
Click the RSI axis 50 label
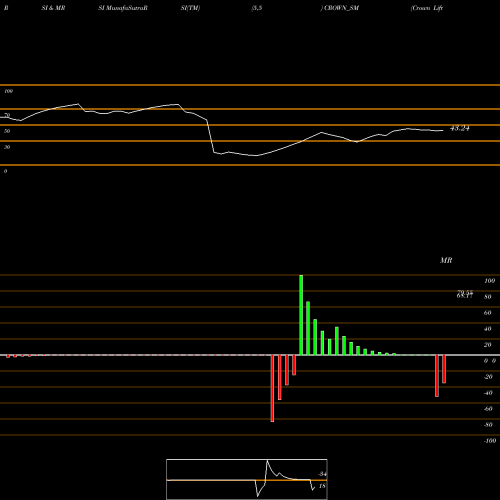[7, 131]
